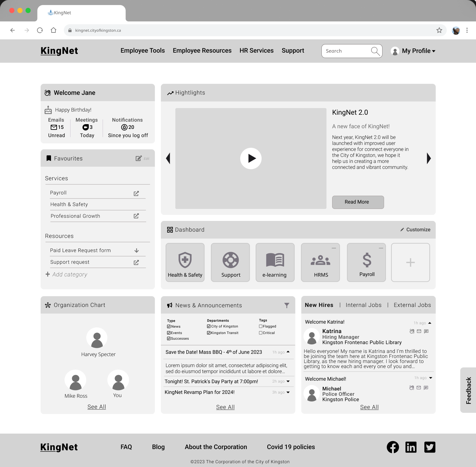Open the Payroll dashboard tile
The width and height of the screenshot is (476, 467).
pos(366,262)
